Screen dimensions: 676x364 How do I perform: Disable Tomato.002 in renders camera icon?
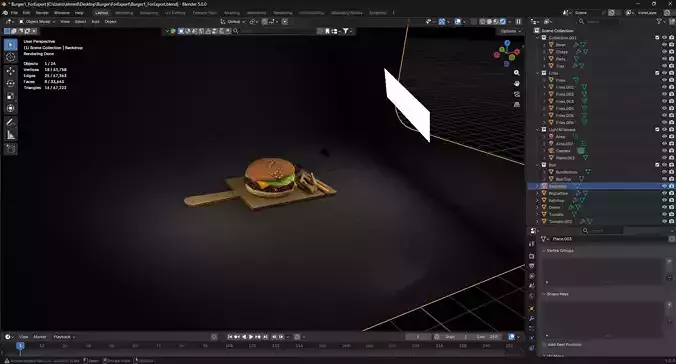[672, 222]
